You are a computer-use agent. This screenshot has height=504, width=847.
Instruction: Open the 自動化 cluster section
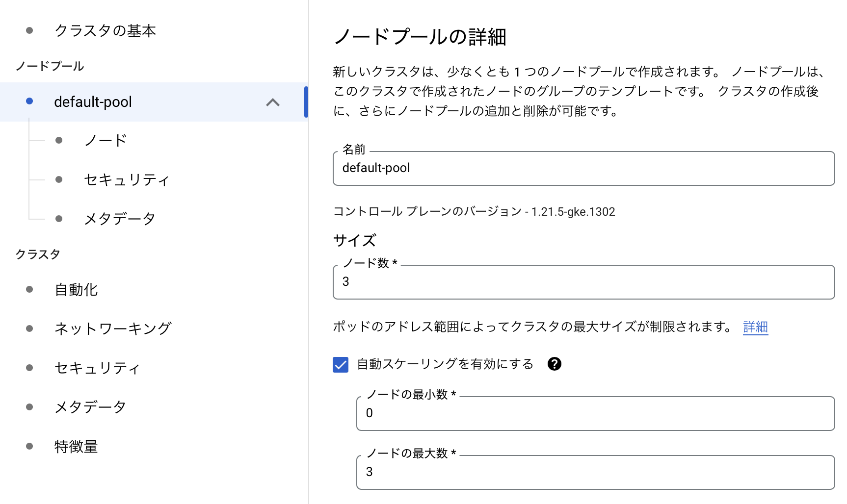[x=76, y=289]
